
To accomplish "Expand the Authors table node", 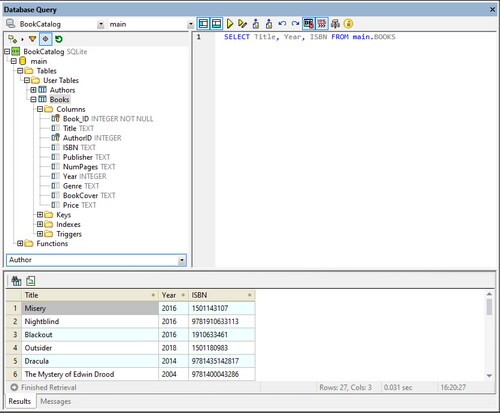I will coord(33,90).
